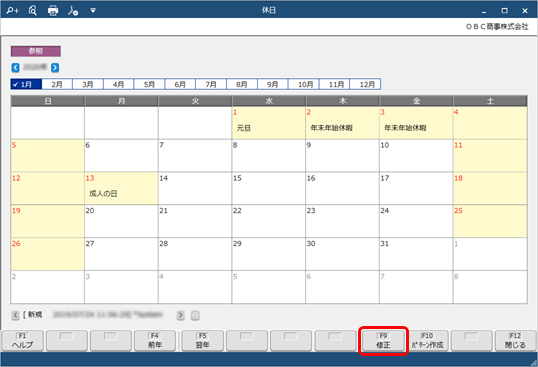
Task: Select the January 29 cell
Action: 269,254
